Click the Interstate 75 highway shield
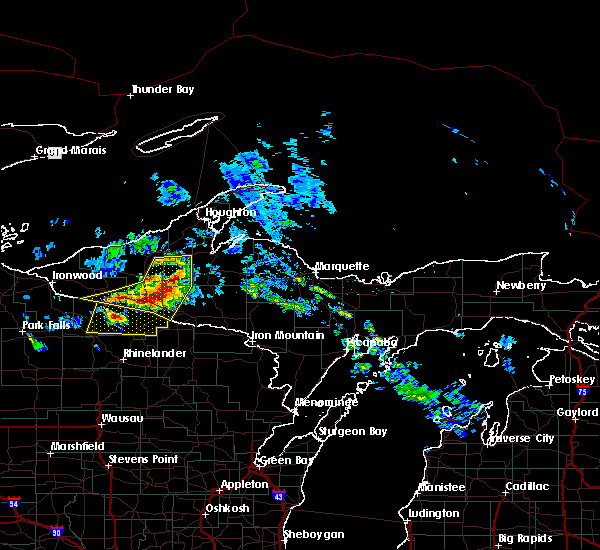The height and width of the screenshot is (550, 600). (x=582, y=391)
